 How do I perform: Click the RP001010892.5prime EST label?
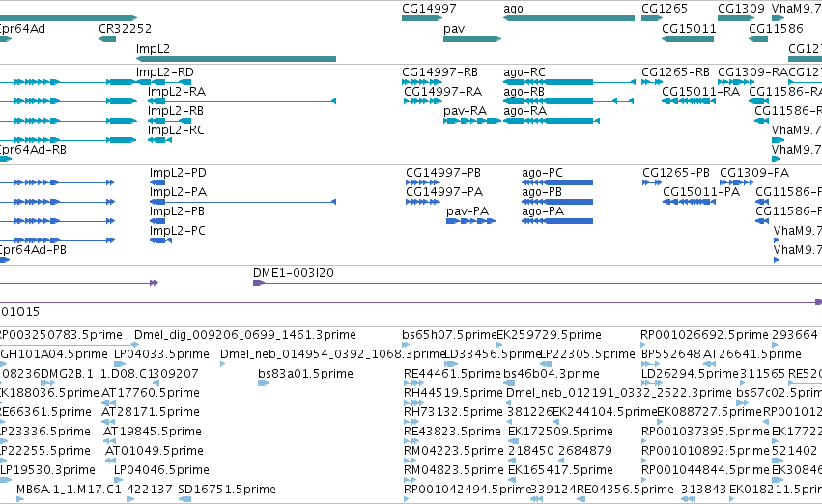(706, 452)
